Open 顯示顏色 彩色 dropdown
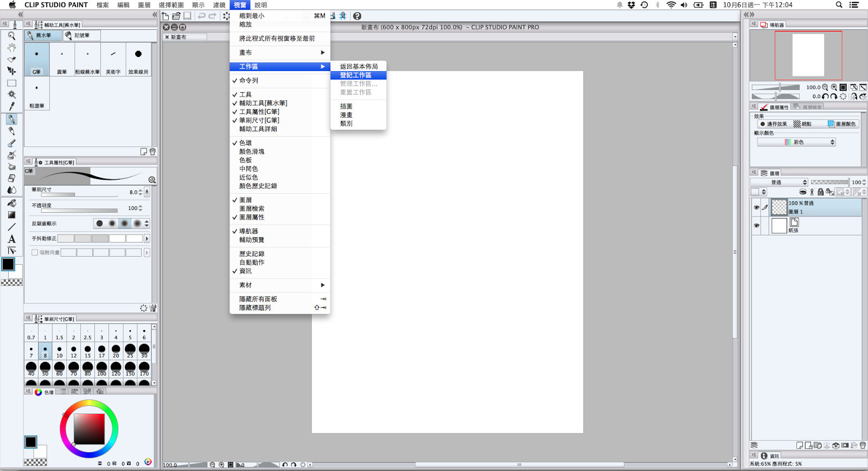The width and height of the screenshot is (868, 471). click(x=796, y=142)
